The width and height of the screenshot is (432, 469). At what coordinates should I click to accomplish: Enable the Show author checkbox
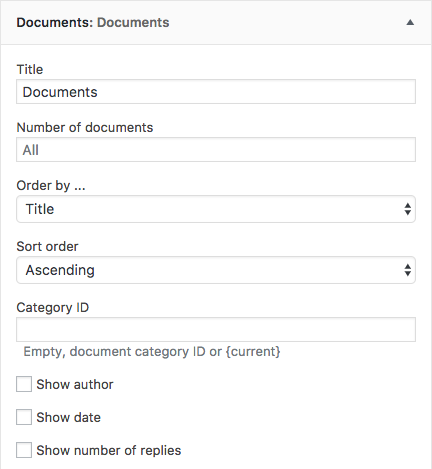(x=24, y=384)
